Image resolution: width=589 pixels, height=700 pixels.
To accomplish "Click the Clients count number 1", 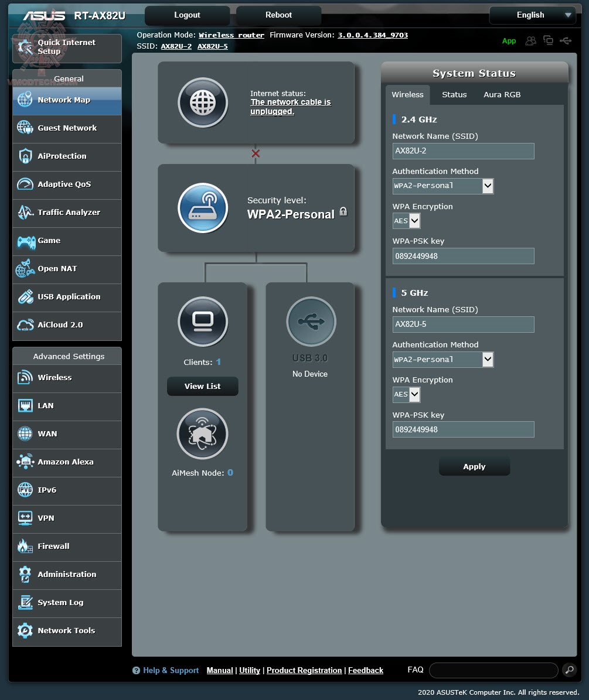I will coord(219,362).
